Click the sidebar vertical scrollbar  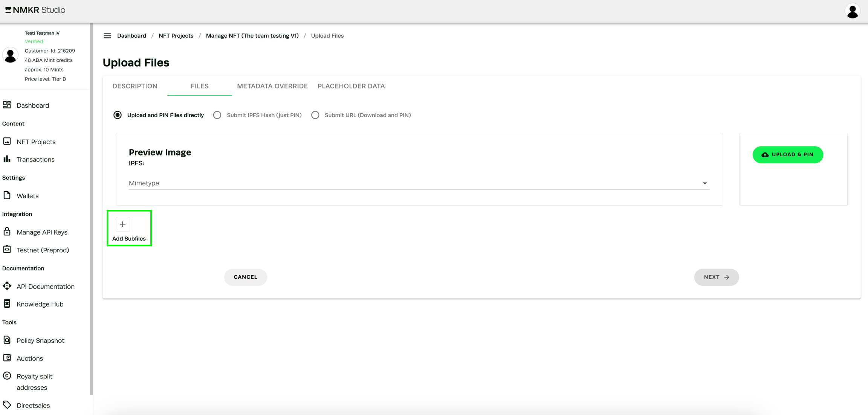click(91, 207)
